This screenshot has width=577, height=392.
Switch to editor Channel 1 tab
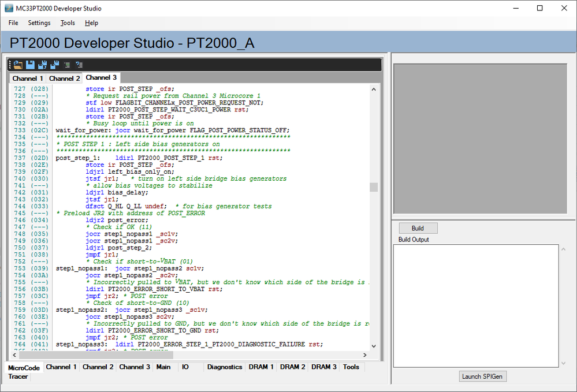[28, 79]
